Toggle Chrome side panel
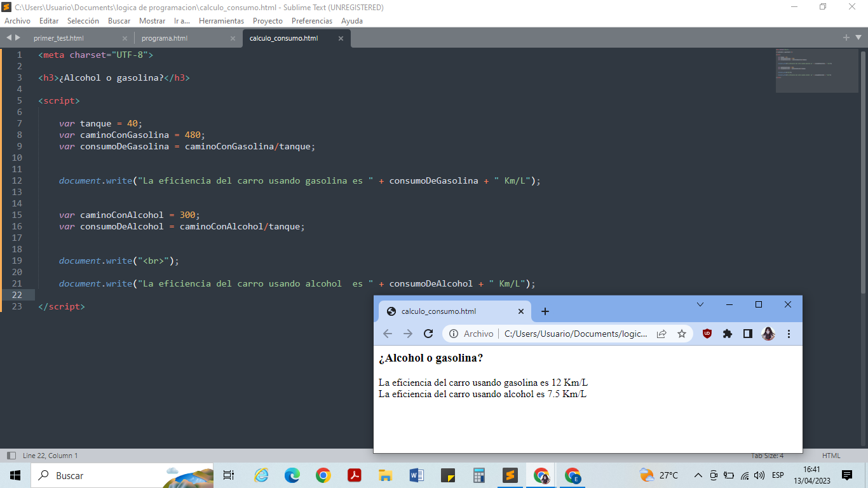The width and height of the screenshot is (868, 488). coord(748,334)
